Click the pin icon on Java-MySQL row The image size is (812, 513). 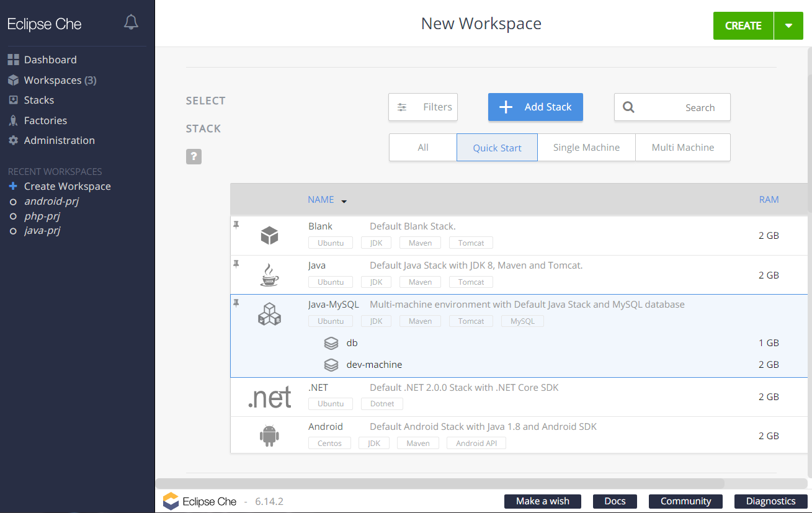236,303
